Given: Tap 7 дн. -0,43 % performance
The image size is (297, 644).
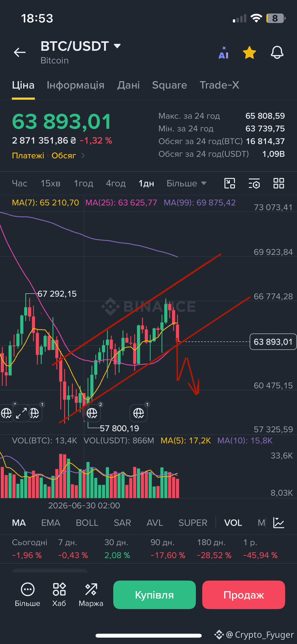Looking at the screenshot, I should [x=73, y=549].
